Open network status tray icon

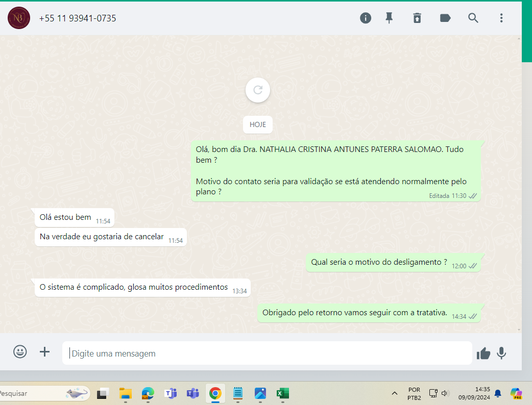point(433,393)
